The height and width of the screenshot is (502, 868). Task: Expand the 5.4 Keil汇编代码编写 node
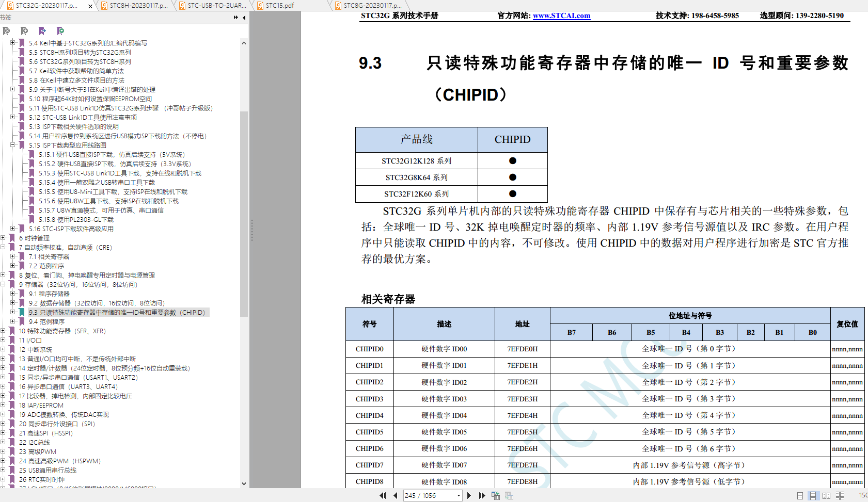tap(13, 42)
